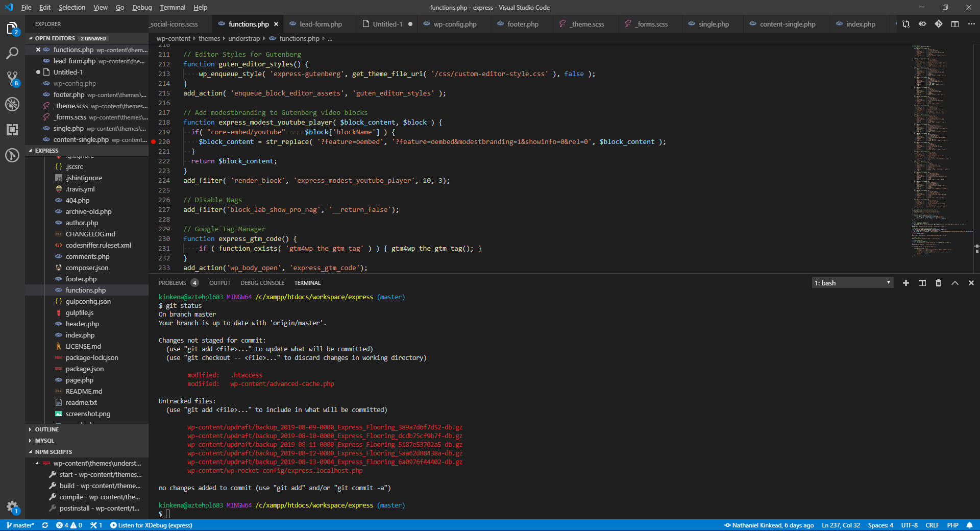
Task: Open Source Control view with 8 changes
Action: point(12,79)
